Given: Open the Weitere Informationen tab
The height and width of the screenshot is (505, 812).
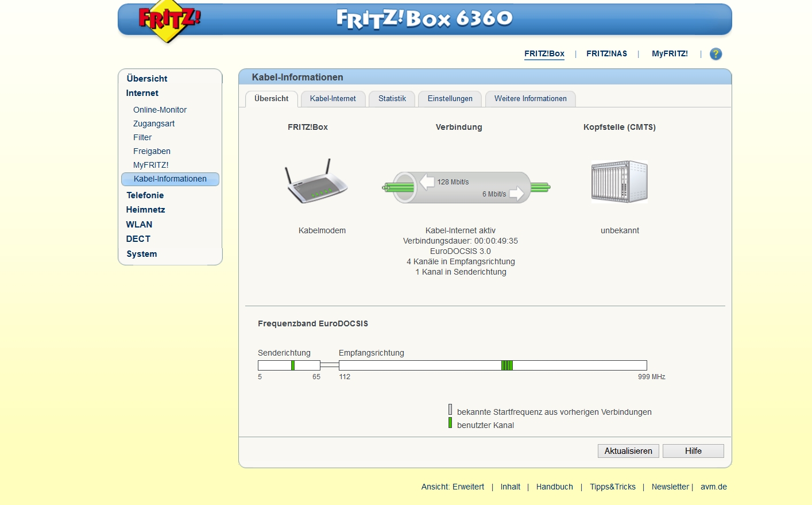Looking at the screenshot, I should [531, 99].
